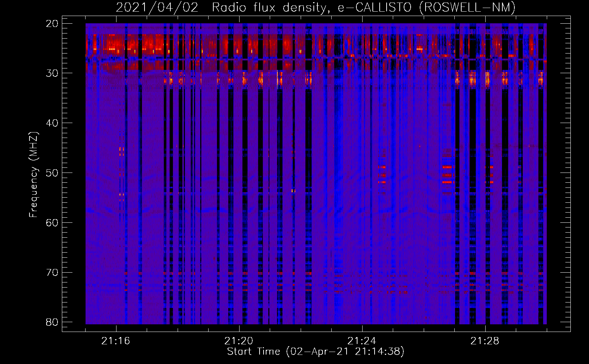Image resolution: width=589 pixels, height=364 pixels.
Task: Click the 21:28 time tick label
Action: click(485, 341)
